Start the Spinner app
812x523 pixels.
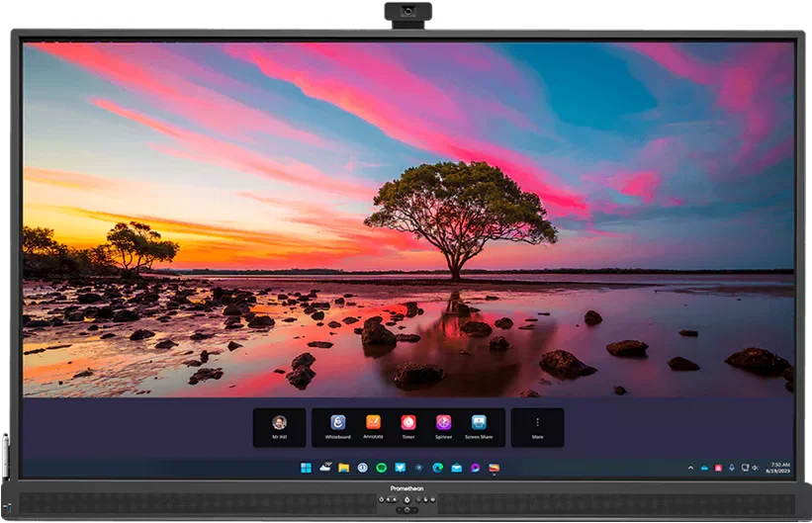click(x=443, y=426)
